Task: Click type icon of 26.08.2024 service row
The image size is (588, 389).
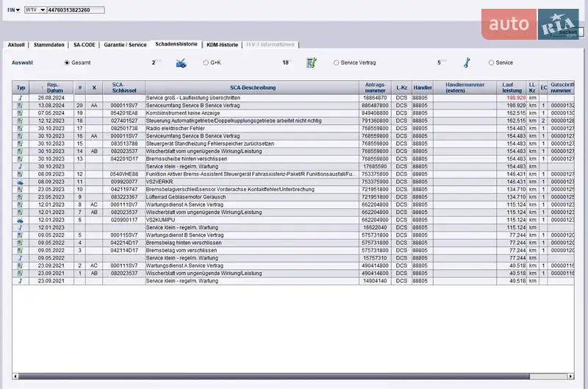Action: pos(21,98)
